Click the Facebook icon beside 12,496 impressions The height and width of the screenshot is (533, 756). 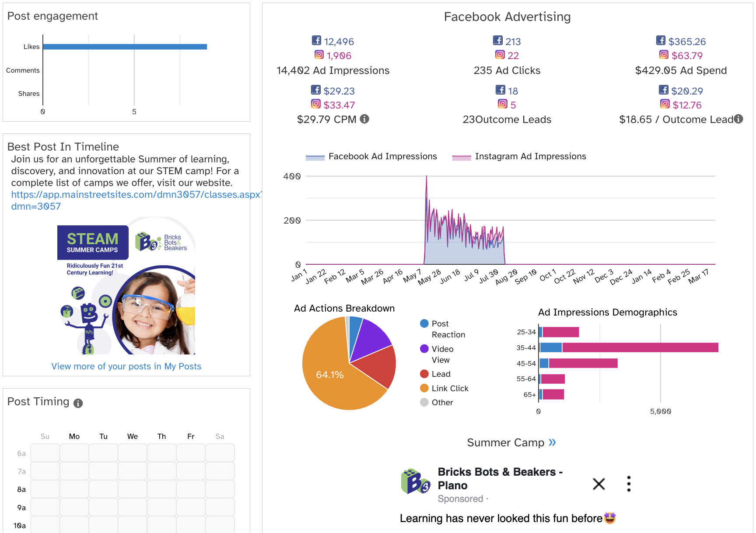[x=316, y=41]
